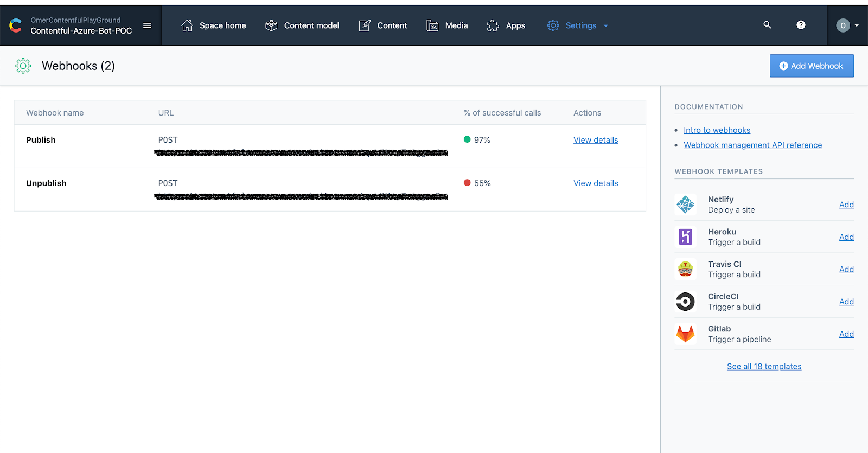Click POST method in Publish row

[x=168, y=140]
